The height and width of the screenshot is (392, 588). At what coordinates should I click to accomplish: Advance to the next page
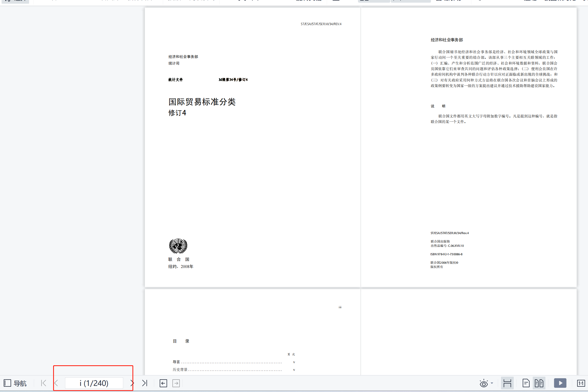click(132, 383)
